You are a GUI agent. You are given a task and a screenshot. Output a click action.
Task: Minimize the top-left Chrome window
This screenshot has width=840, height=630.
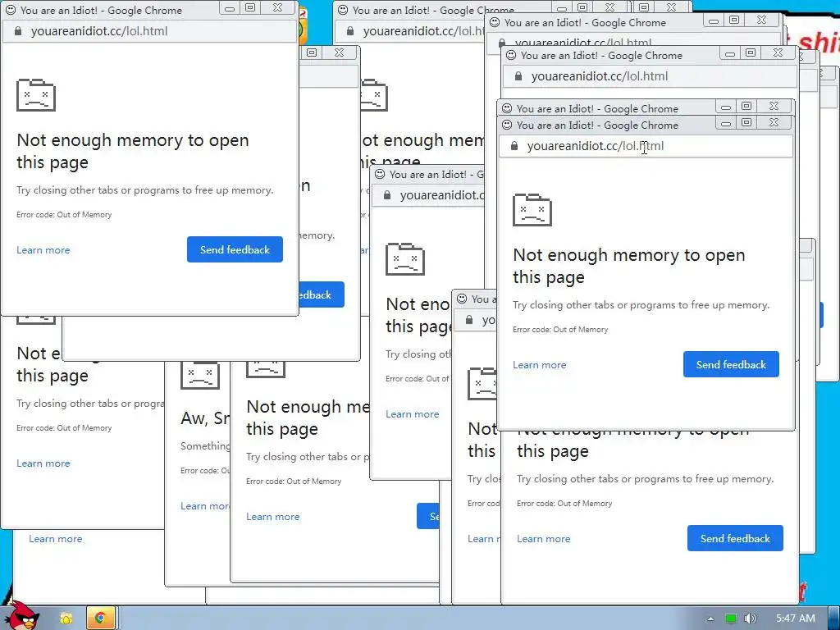(230, 8)
